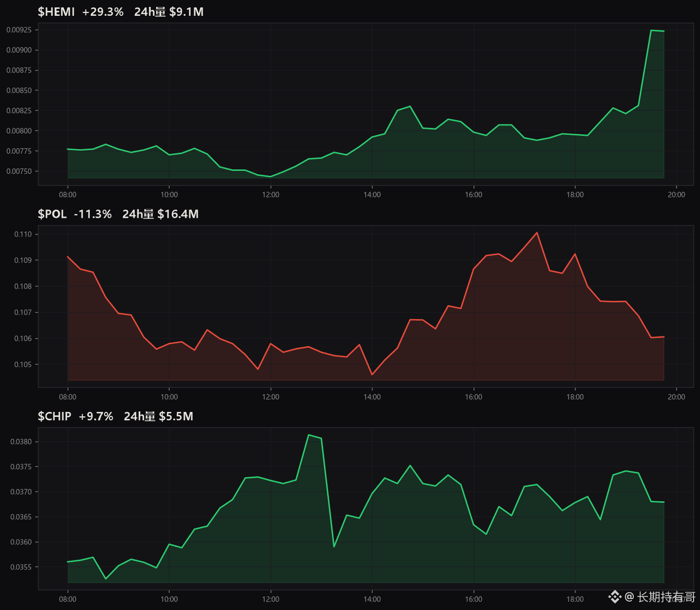Click the 0.00800 price axis label
Screen dimensions: 700x610
19,131
